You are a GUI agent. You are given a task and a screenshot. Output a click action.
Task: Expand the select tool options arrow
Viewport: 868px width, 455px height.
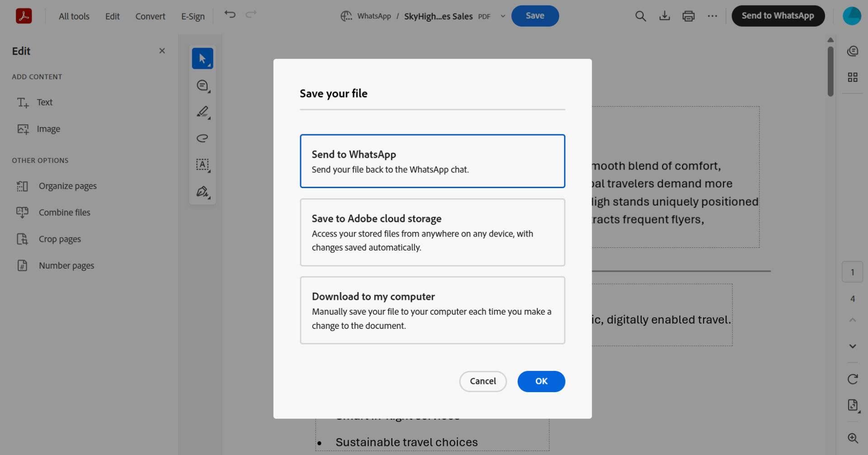pos(208,65)
